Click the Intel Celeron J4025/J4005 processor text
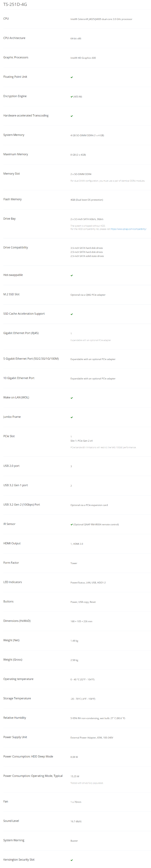151x868 pixels. coord(101,19)
